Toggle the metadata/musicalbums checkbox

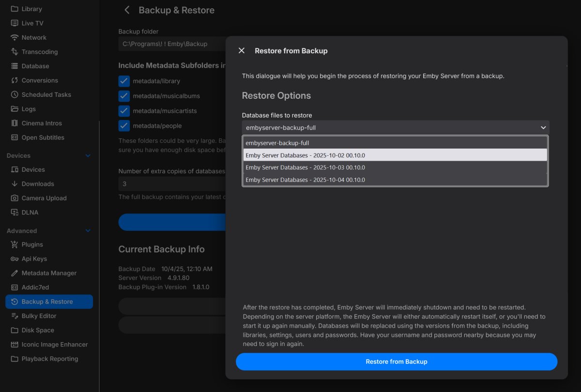coord(124,96)
